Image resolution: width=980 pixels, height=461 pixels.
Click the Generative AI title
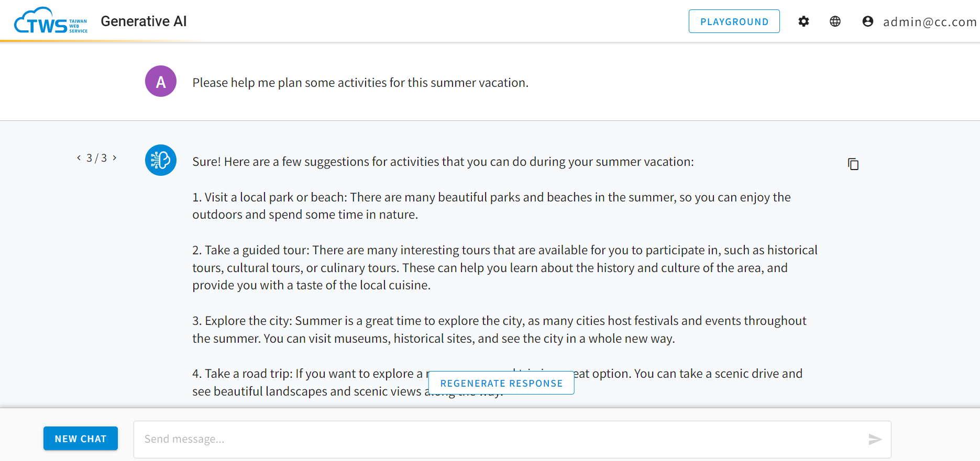coord(144,21)
